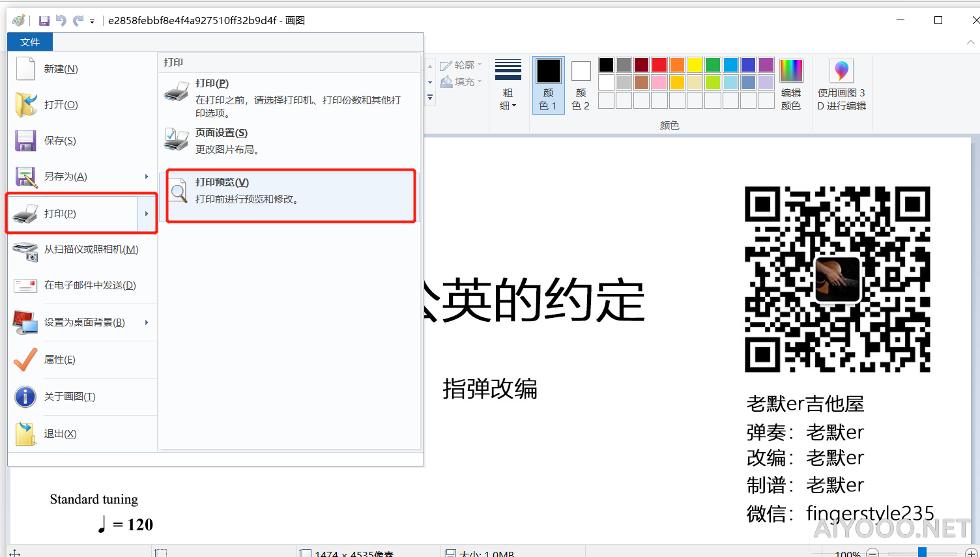
Task: Pick the green color swatch
Action: 713,65
